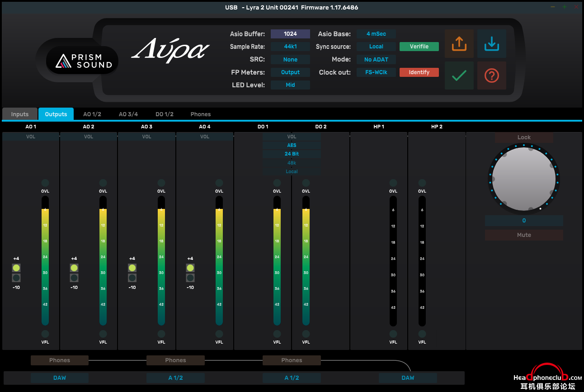This screenshot has width=584, height=392.
Task: Click AO 4 overload (OVL) indicator
Action: (219, 183)
